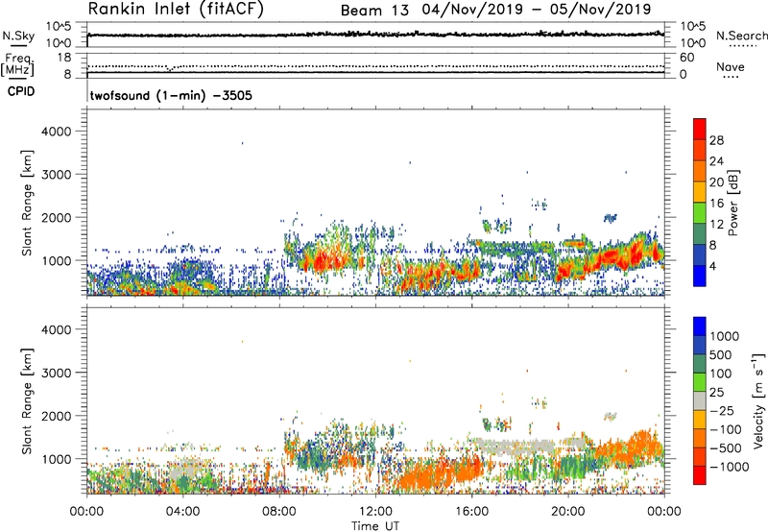Click the 'Beam 13' label

coord(374,11)
